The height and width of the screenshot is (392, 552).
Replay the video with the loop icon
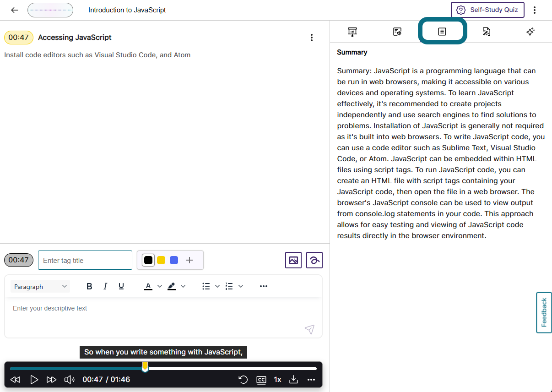coord(243,380)
